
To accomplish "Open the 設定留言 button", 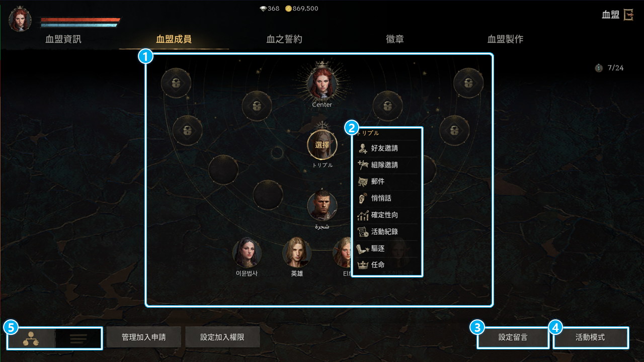I will click(513, 338).
